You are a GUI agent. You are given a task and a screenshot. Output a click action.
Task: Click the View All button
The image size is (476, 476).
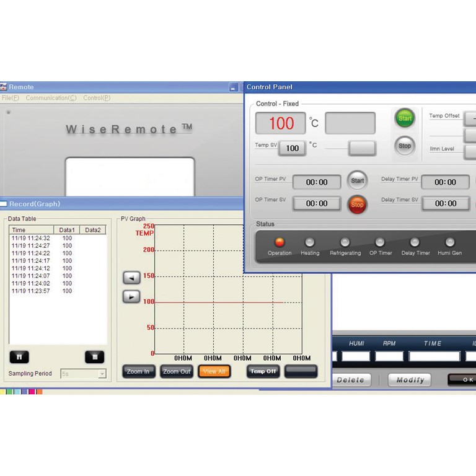pyautogui.click(x=214, y=371)
